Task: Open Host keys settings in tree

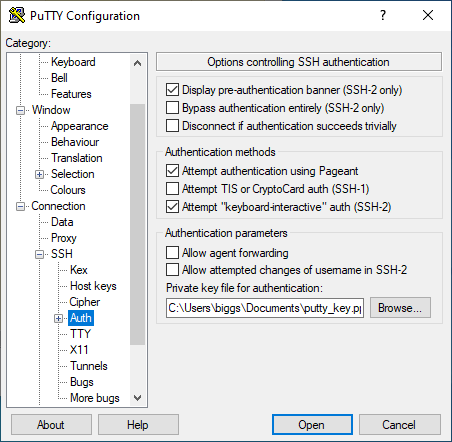Action: click(x=93, y=286)
